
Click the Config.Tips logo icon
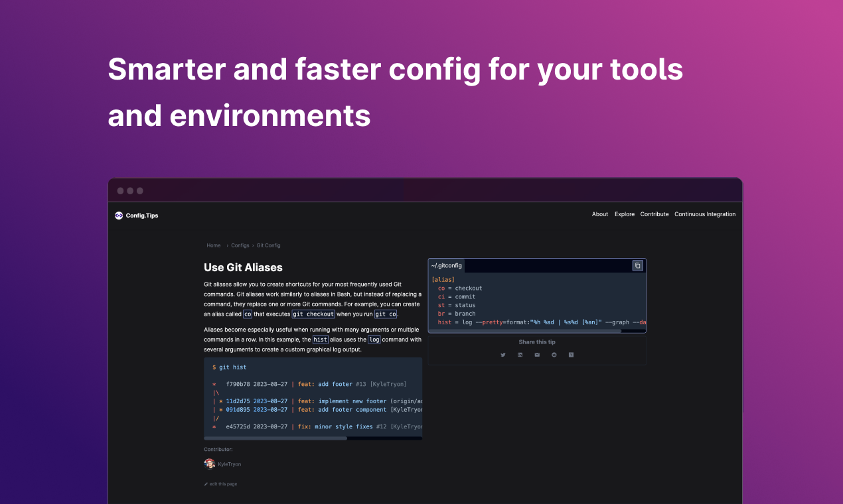[x=119, y=215]
